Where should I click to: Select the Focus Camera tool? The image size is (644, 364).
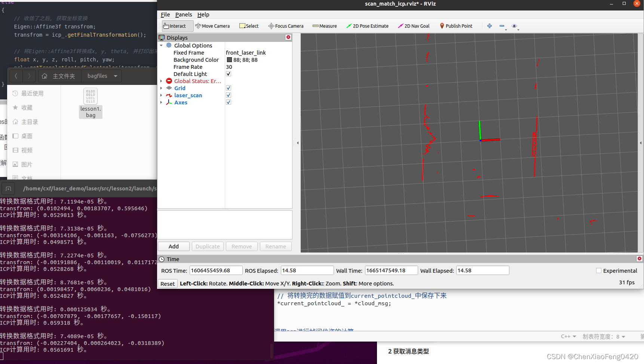(x=286, y=26)
